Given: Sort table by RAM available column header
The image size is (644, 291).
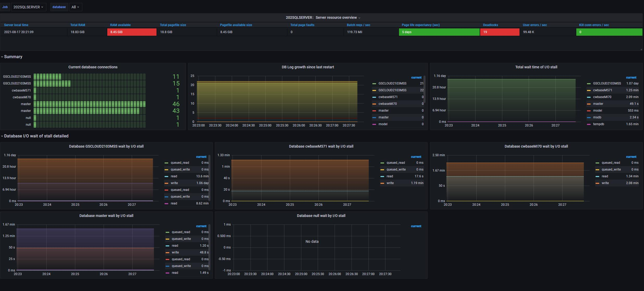Looking at the screenshot, I should click(120, 25).
